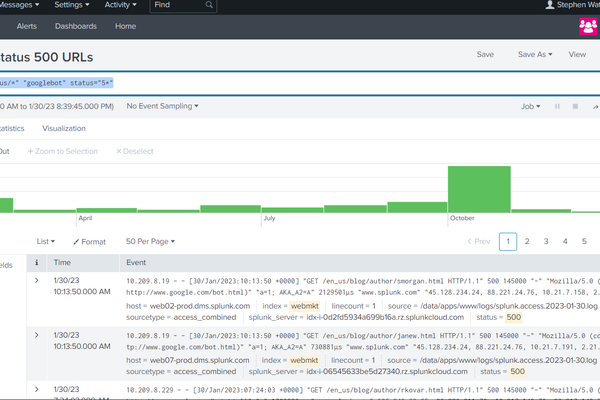The width and height of the screenshot is (600, 400).
Task: Go to results page 4
Action: tap(565, 242)
